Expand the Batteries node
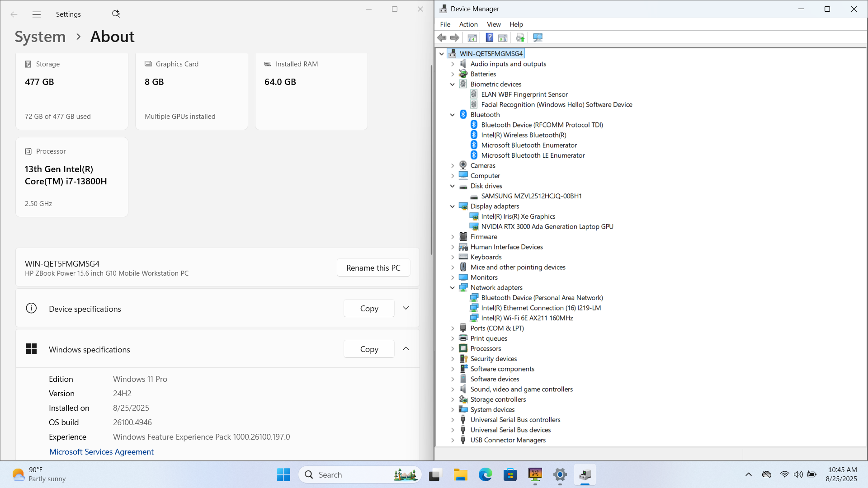The width and height of the screenshot is (868, 488). pos(453,74)
